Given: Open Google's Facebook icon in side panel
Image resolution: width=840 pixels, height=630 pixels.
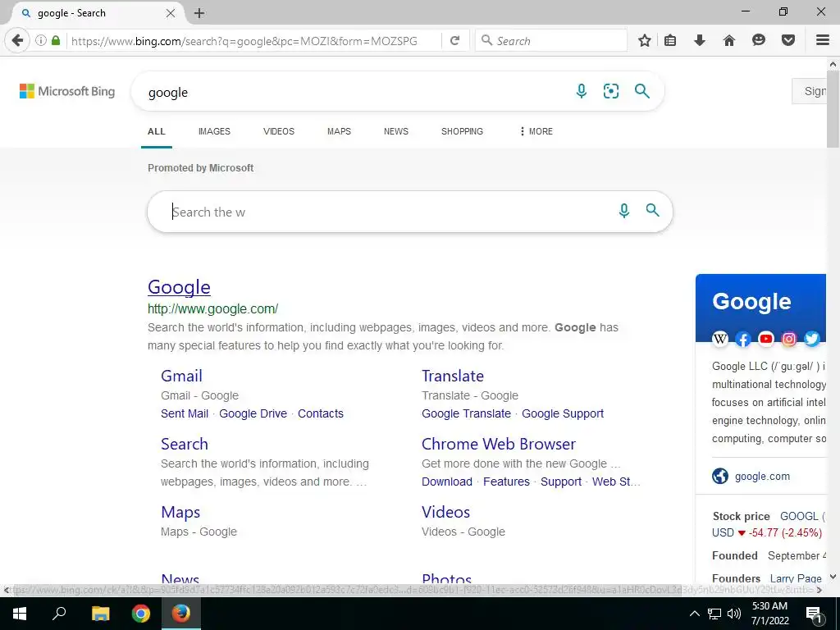Looking at the screenshot, I should [x=743, y=339].
